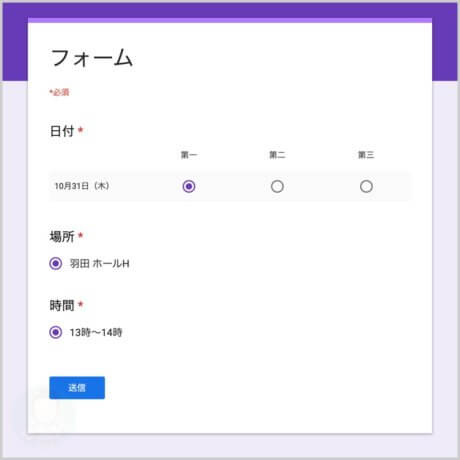
Task: Click the 第三 column header
Action: click(x=366, y=155)
